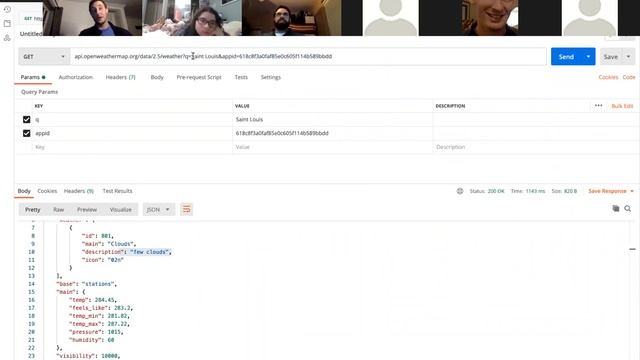Copy the response body with the copy icon

click(x=616, y=209)
